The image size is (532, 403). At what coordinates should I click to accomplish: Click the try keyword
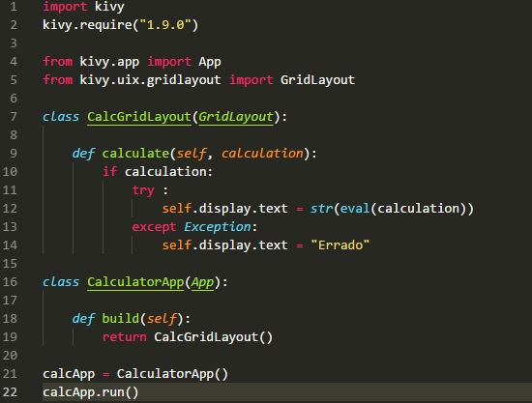pos(143,190)
